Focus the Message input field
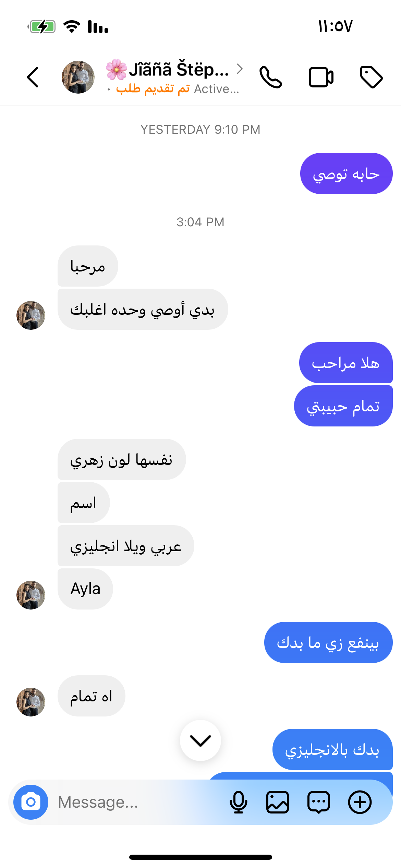 tap(137, 802)
